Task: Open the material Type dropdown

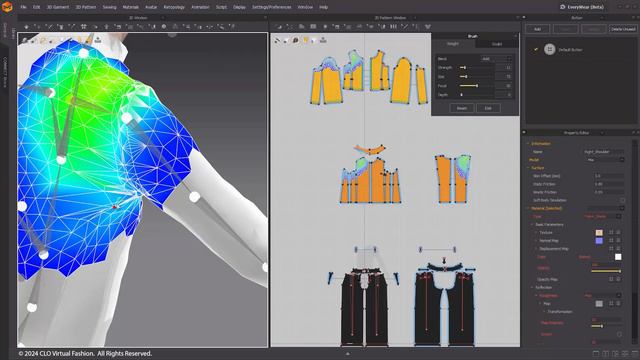Action: 602,216
